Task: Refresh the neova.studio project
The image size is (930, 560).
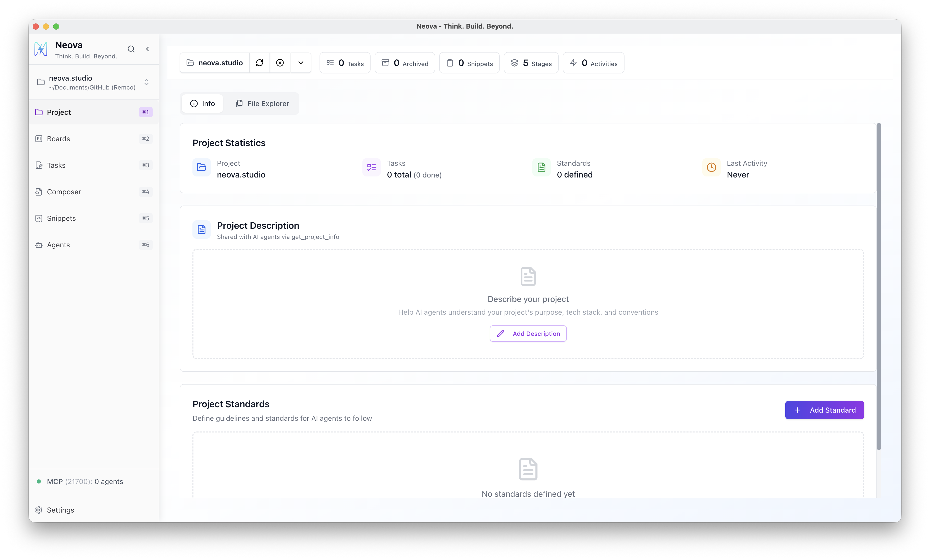Action: click(x=260, y=62)
